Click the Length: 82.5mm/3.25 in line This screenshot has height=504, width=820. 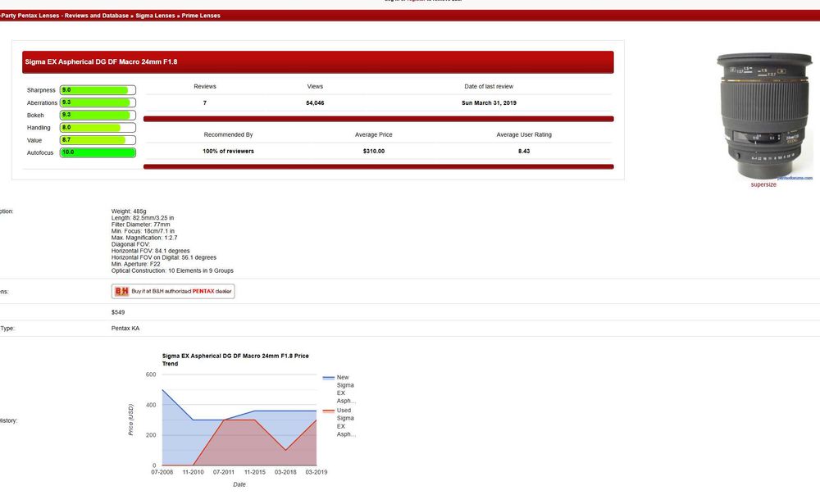point(143,218)
